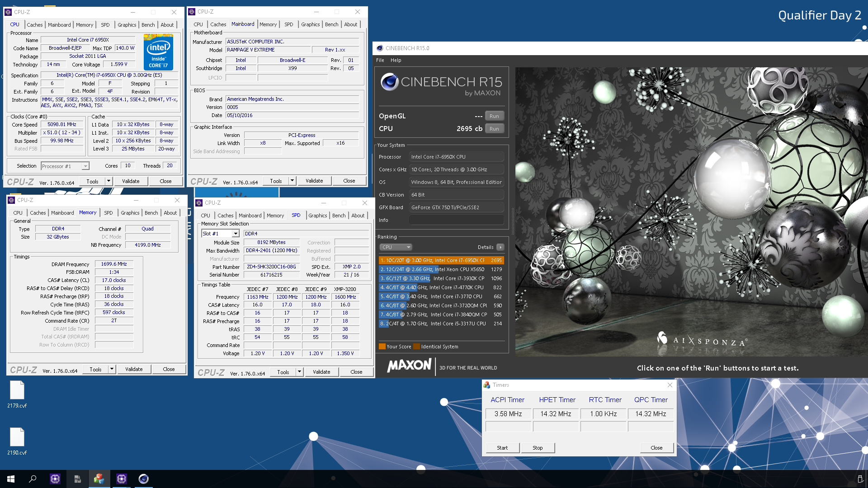Open Cinebench File menu
The width and height of the screenshot is (868, 488).
(x=380, y=60)
